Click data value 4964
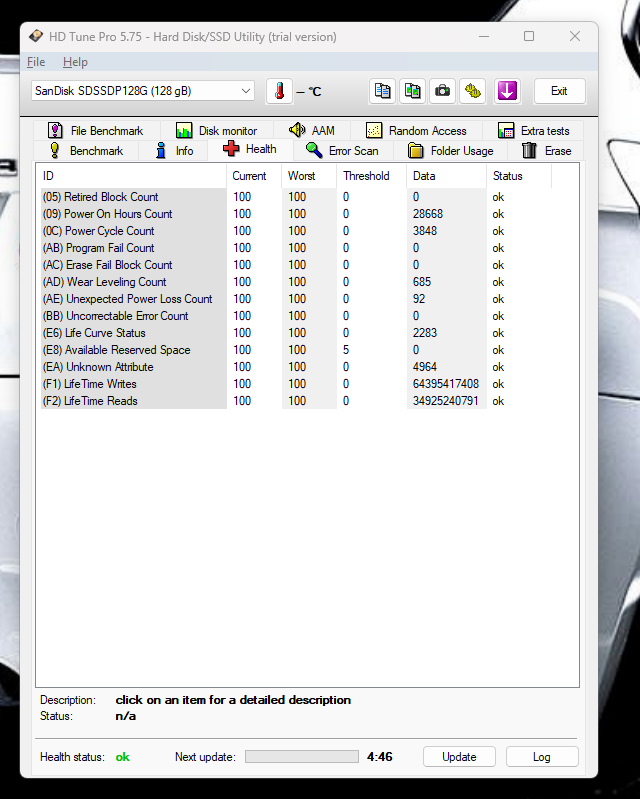Image resolution: width=640 pixels, height=799 pixels. coord(425,367)
